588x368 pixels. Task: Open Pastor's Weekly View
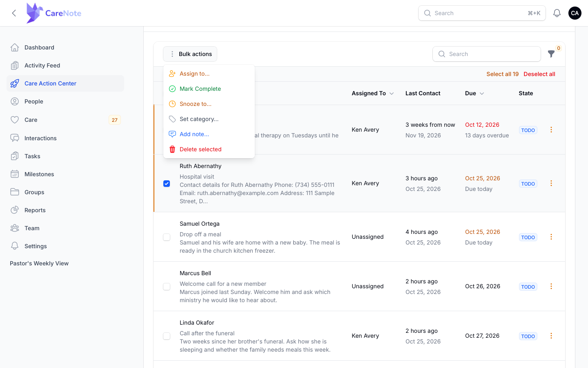point(39,263)
